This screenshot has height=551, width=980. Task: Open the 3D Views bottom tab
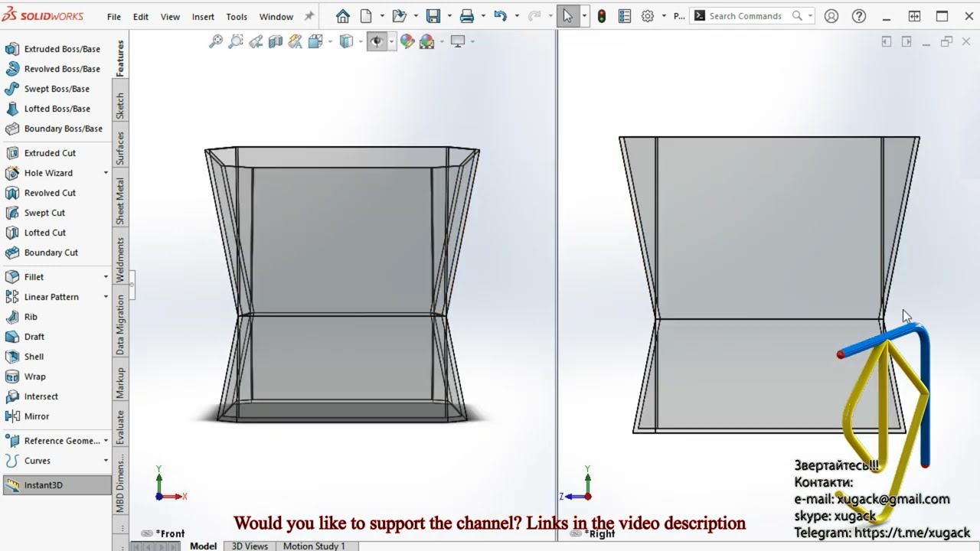(x=250, y=546)
